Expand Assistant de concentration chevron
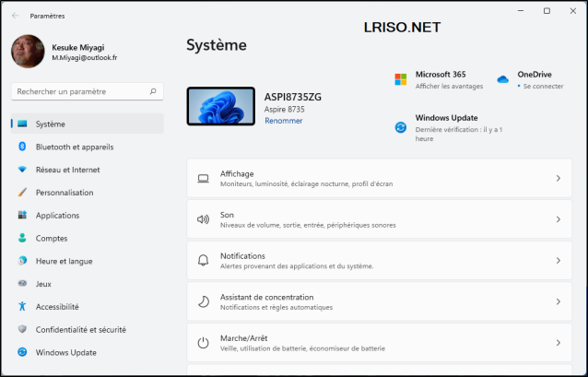 pyautogui.click(x=559, y=301)
